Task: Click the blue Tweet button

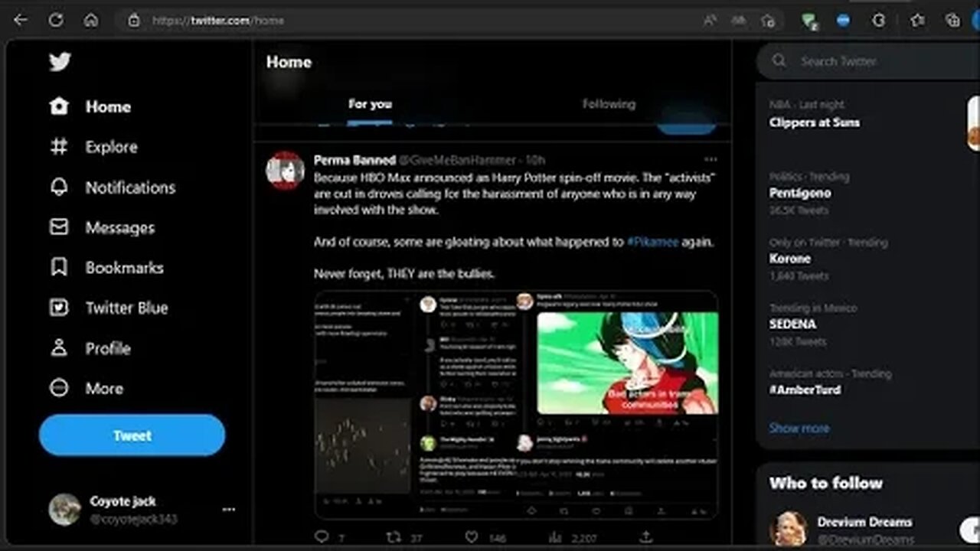Action: coord(132,435)
